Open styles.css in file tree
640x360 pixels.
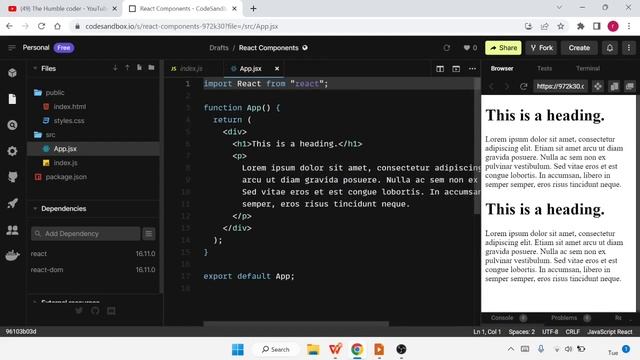pos(69,121)
